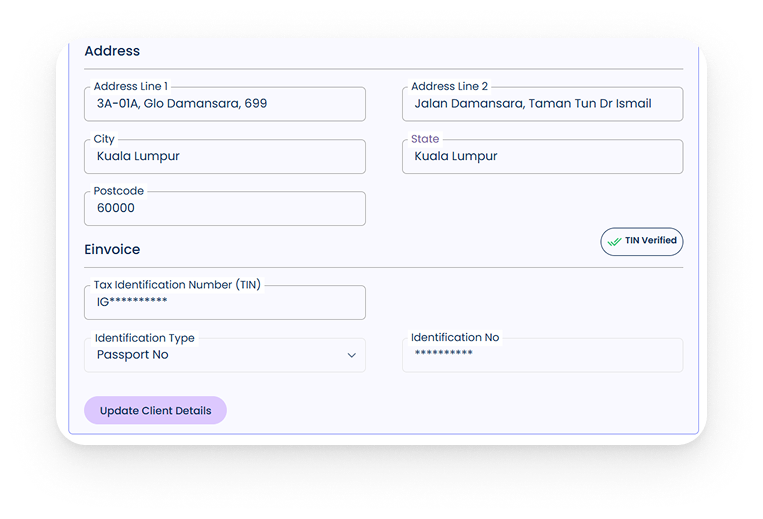This screenshot has height=519, width=763.
Task: Click the green double-check icon in TIN badge
Action: coord(614,241)
